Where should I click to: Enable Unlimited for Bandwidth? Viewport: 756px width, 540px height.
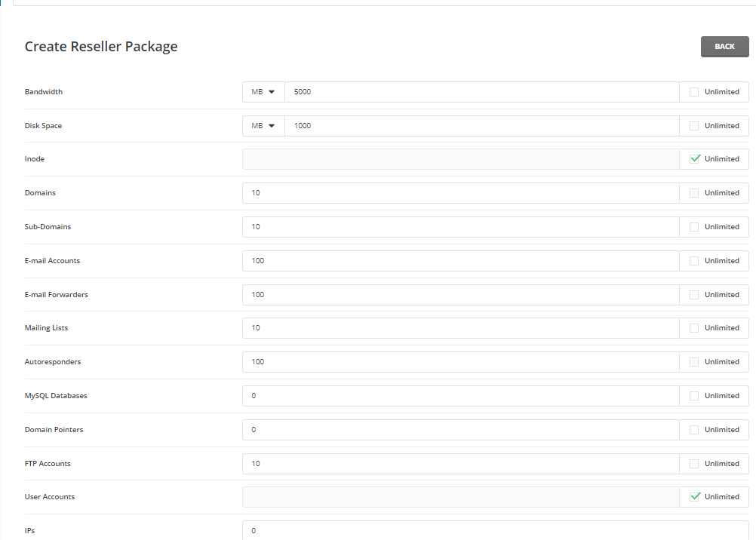[694, 92]
